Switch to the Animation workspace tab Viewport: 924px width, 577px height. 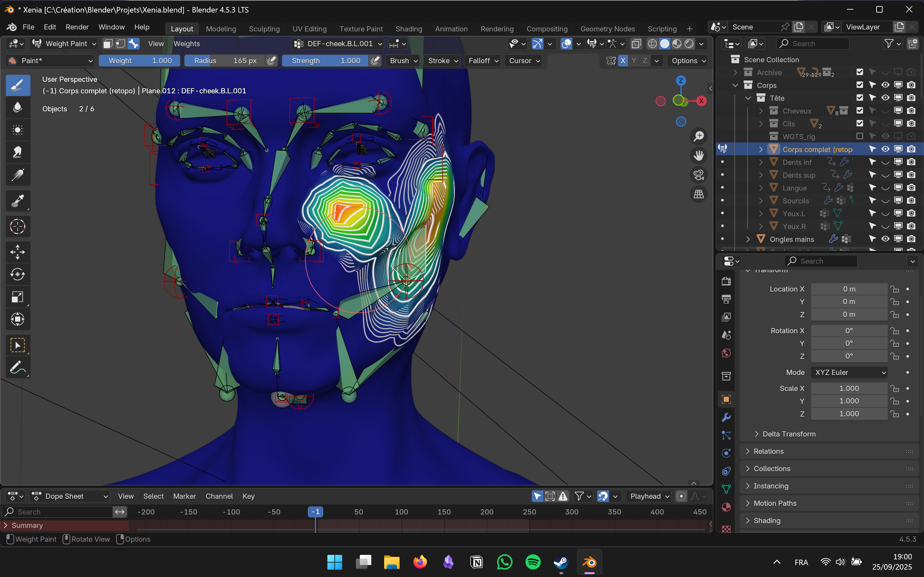451,29
